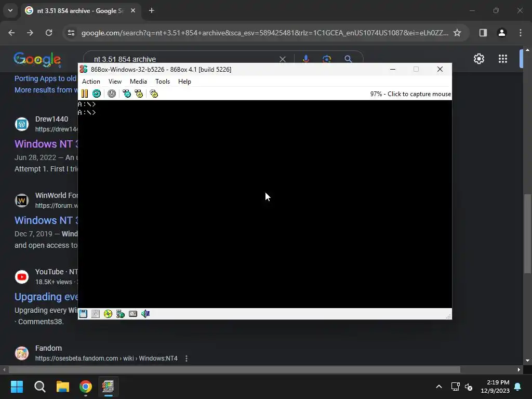Open taskbar clock showing 2:19 PM
Screen dimensions: 532x399
(x=495, y=387)
